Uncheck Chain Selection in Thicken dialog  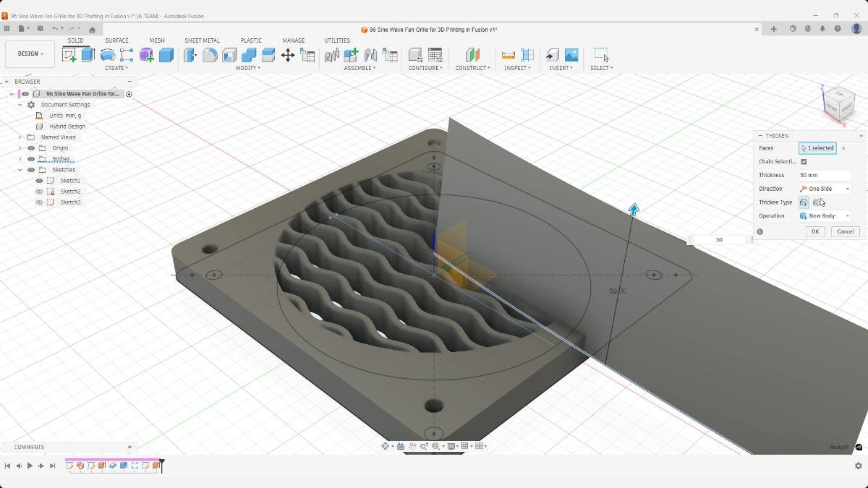pos(804,161)
